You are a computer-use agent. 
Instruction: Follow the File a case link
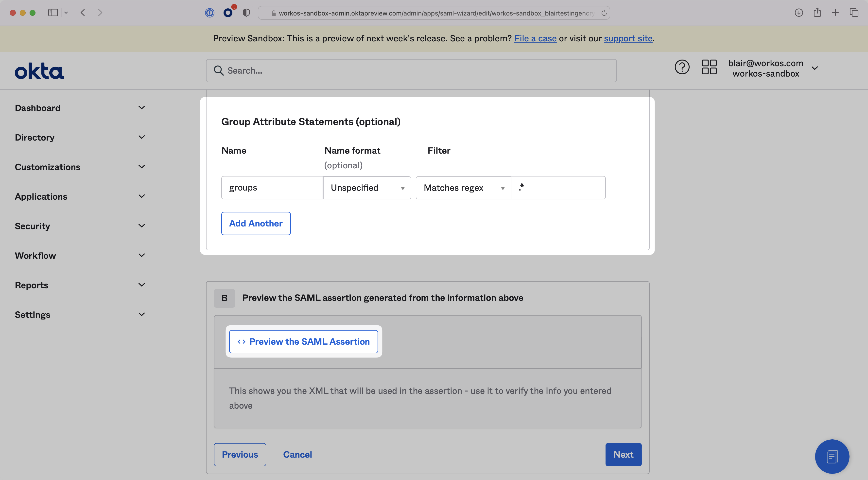(x=535, y=38)
